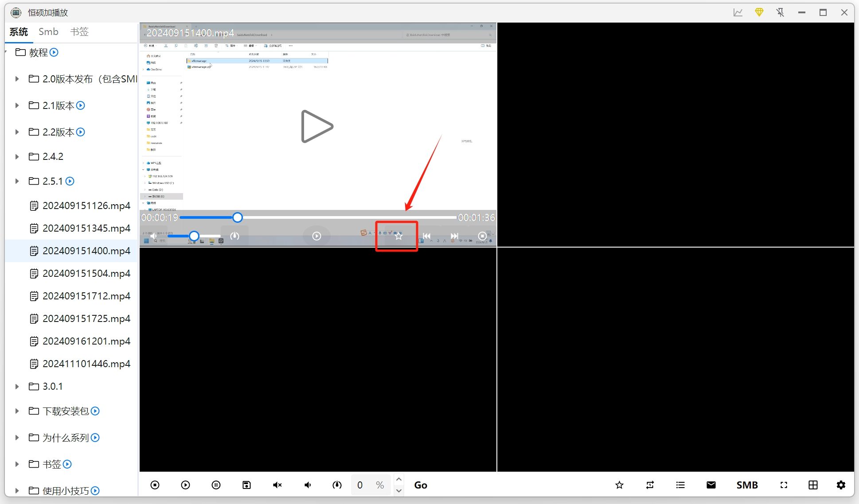This screenshot has height=504, width=859.
Task: Click the star bookmark icon in bottom toolbar
Action: click(619, 485)
